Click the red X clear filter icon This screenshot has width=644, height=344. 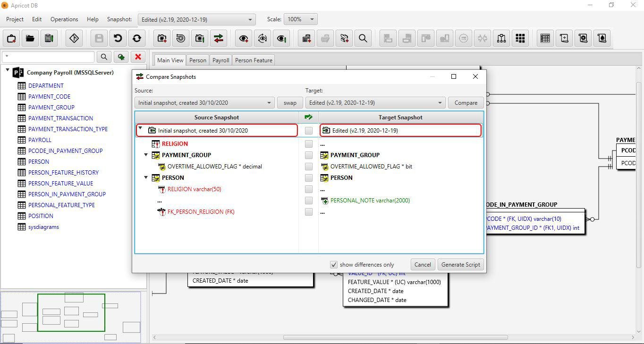tap(138, 57)
